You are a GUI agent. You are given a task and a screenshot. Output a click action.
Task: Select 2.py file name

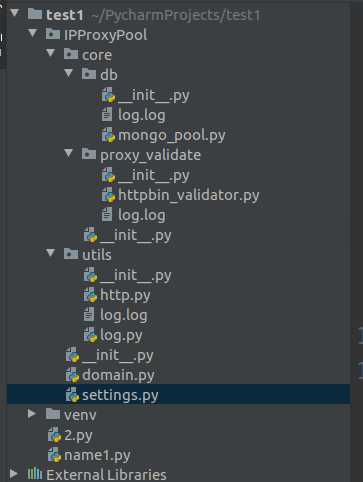(x=78, y=436)
